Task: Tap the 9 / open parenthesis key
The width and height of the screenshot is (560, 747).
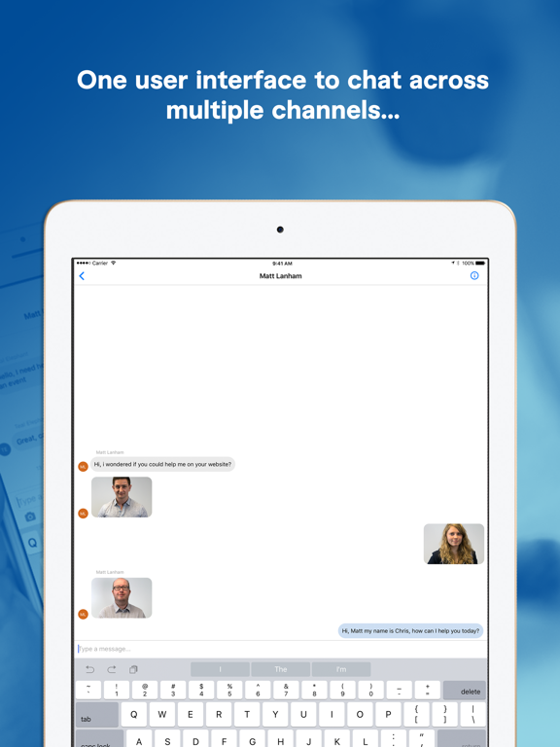Action: click(342, 691)
